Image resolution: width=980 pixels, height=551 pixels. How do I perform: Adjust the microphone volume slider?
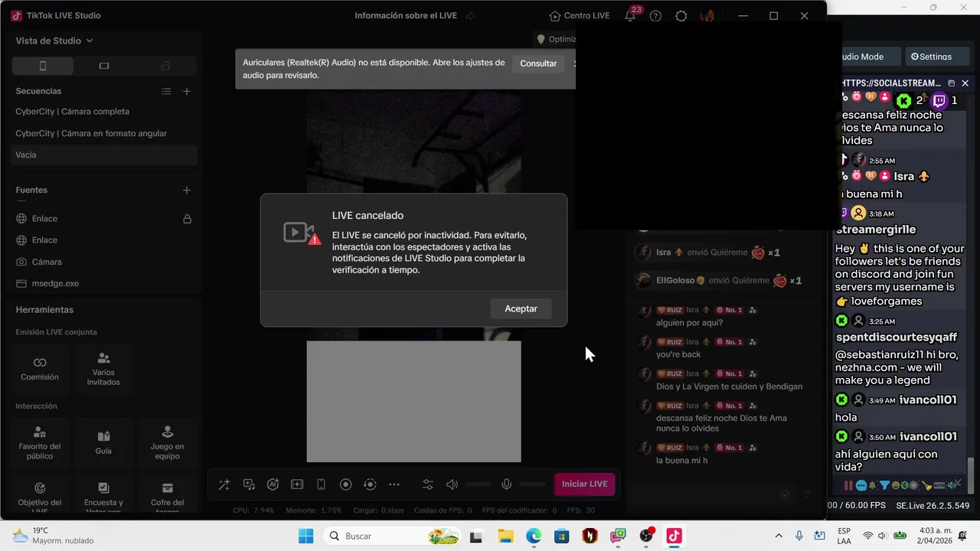pyautogui.click(x=532, y=484)
